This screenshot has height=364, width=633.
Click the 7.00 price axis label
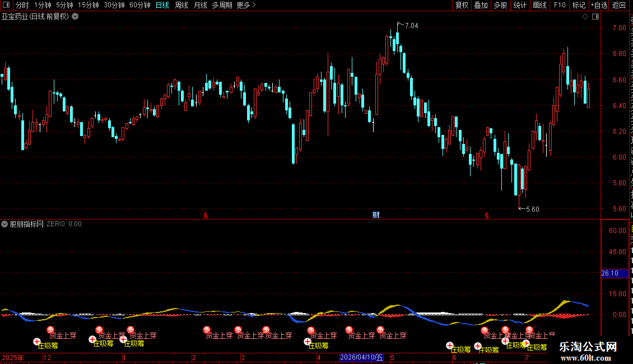coord(619,28)
